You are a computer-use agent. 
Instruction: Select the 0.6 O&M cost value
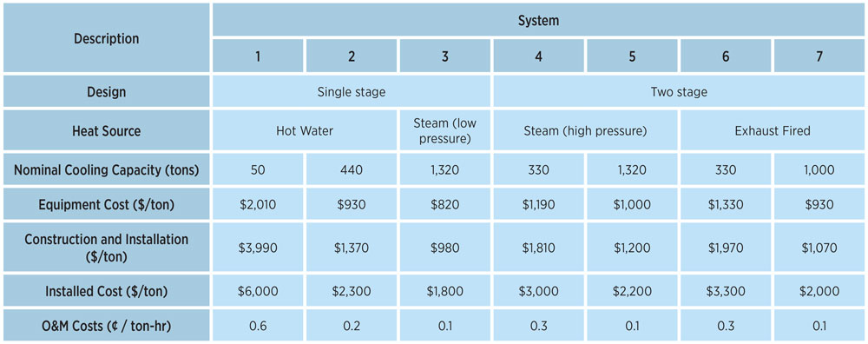258,326
